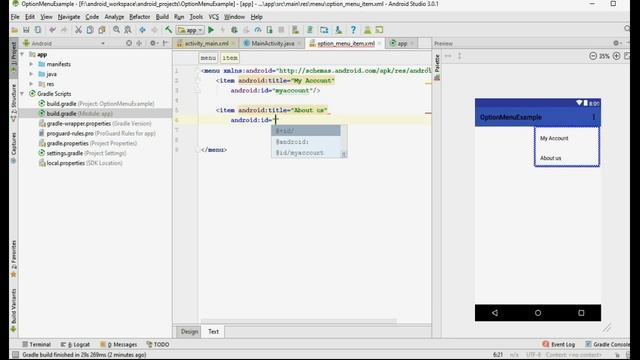Click the Stop square toolbar icon

(281, 30)
